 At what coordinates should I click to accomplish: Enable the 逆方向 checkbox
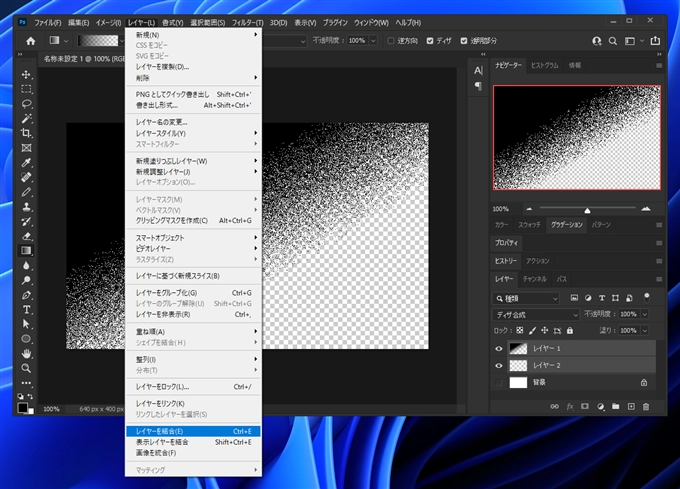coord(392,41)
